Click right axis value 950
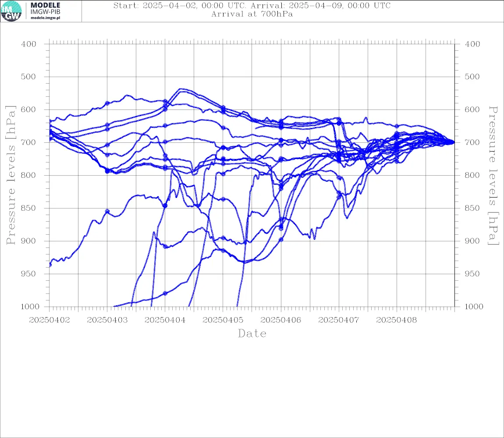The width and height of the screenshot is (504, 438). [472, 274]
